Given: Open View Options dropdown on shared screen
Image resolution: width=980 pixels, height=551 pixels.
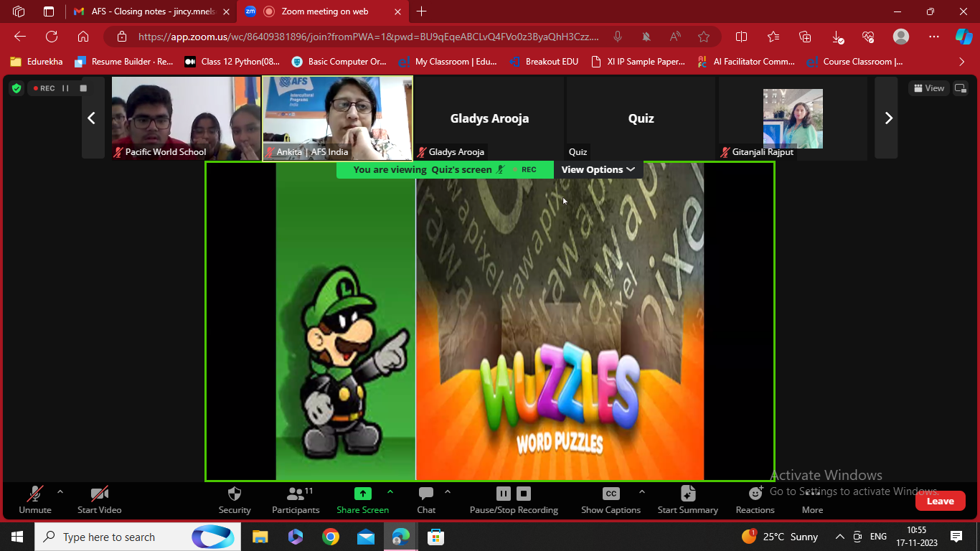Looking at the screenshot, I should (598, 169).
